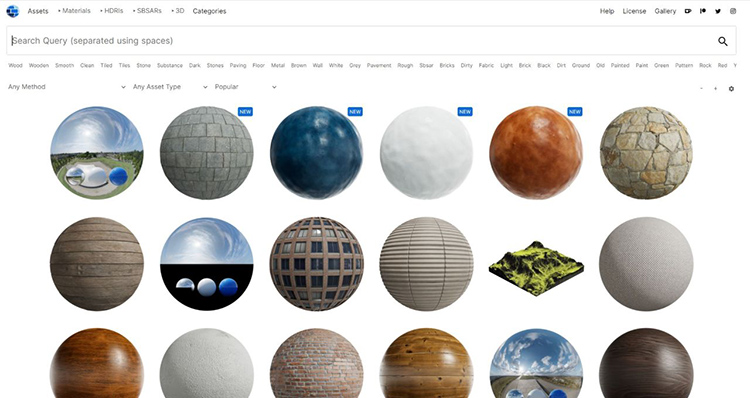Open the Instagram icon link
750x398 pixels.
pyautogui.click(x=733, y=11)
